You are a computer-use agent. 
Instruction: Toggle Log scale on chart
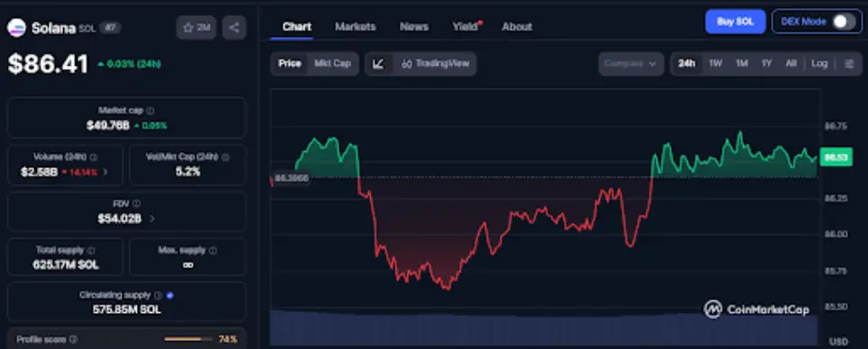click(819, 64)
